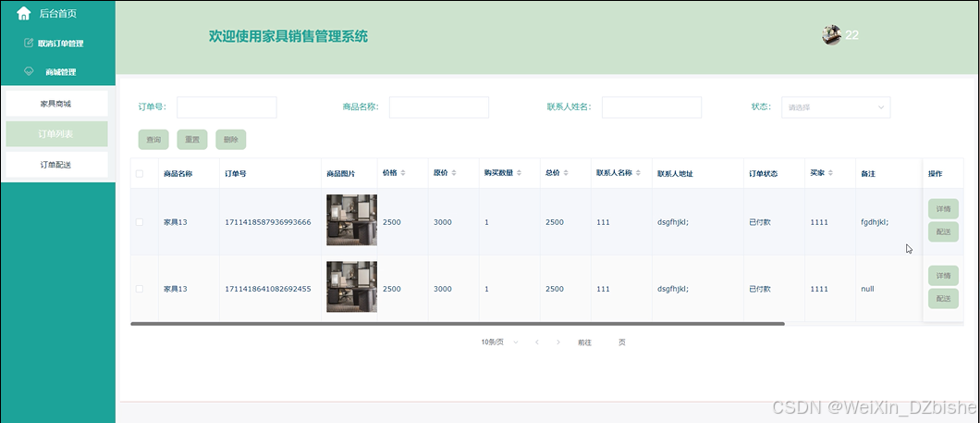The width and height of the screenshot is (980, 423).
Task: Toggle the select-all checkbox in table header
Action: pos(140,174)
